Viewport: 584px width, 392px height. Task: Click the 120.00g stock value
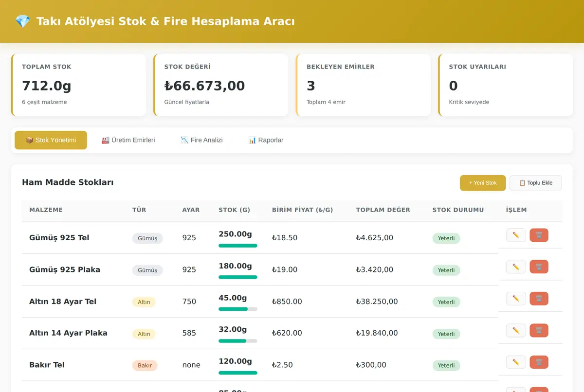click(x=235, y=361)
